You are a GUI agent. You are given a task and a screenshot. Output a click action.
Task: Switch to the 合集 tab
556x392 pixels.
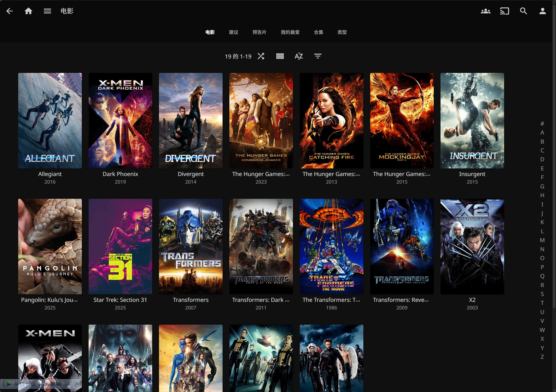(x=318, y=32)
